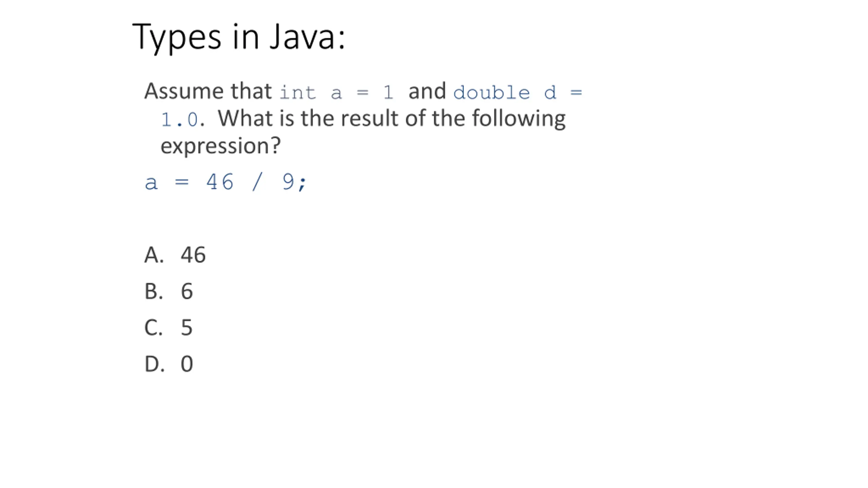Click the "int a = 1" code snippet
Image resolution: width=868 pixels, height=488 pixels.
point(336,92)
